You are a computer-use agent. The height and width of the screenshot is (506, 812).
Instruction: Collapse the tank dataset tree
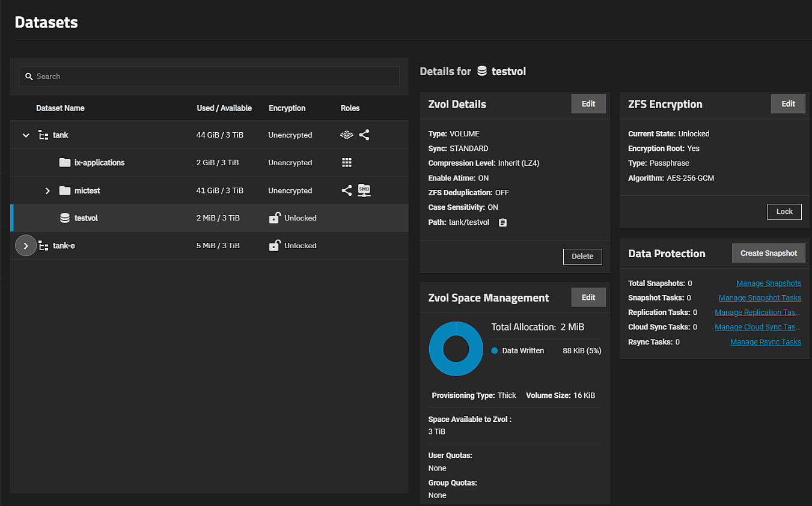25,135
